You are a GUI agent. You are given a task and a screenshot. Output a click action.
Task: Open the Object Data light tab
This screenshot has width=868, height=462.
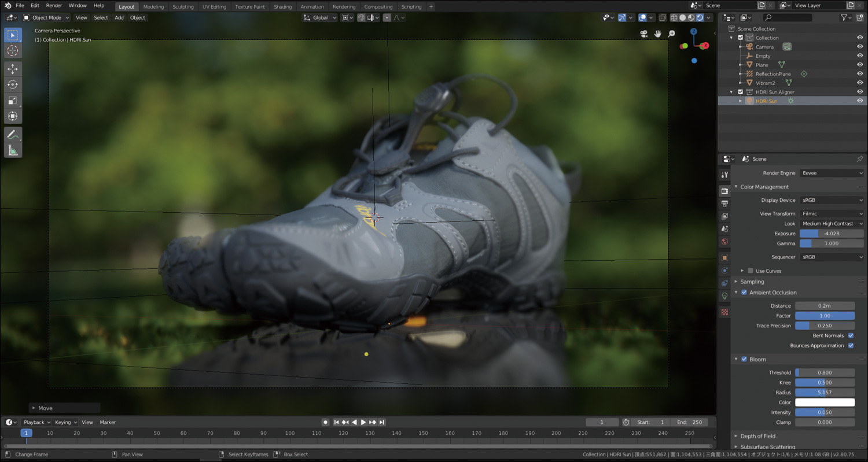pyautogui.click(x=724, y=296)
